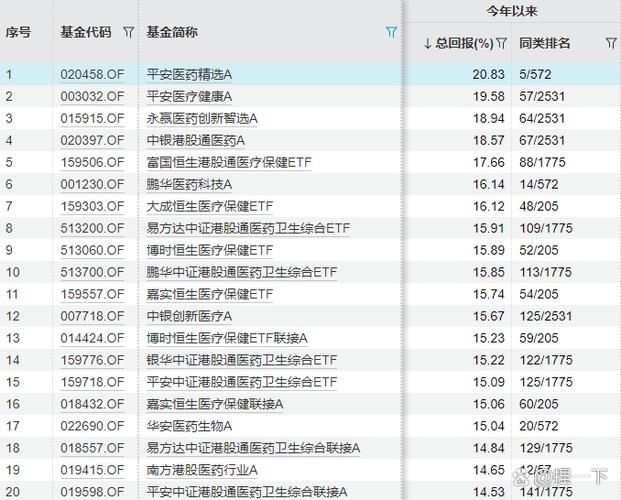This screenshot has height=500, width=621.
Task: Open fund code 513700.OF
Action: 92,273
